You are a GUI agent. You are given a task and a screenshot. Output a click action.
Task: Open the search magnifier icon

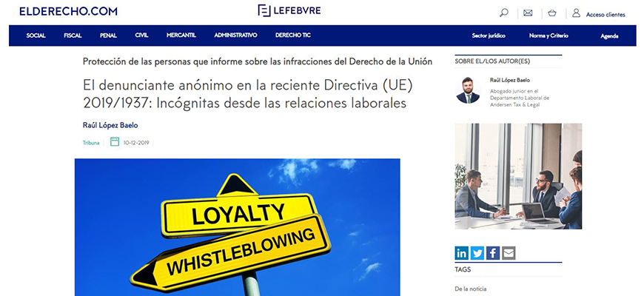pos(504,13)
